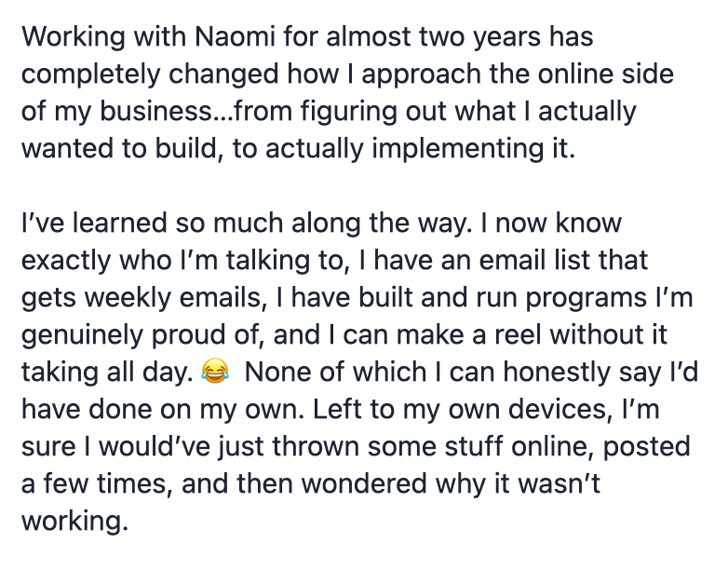Click the word 'honestly' after the emoji
The height and width of the screenshot is (570, 728).
pyautogui.click(x=557, y=373)
